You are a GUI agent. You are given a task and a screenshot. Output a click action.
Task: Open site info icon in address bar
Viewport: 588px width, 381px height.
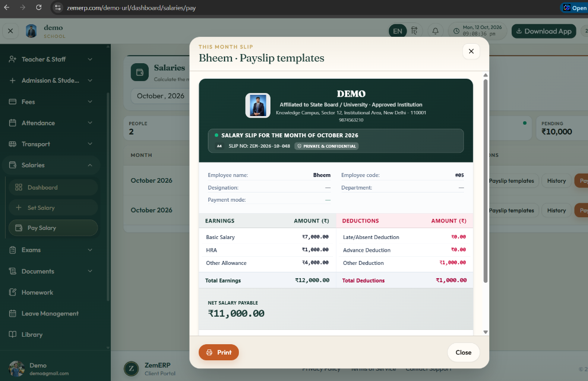[57, 7]
